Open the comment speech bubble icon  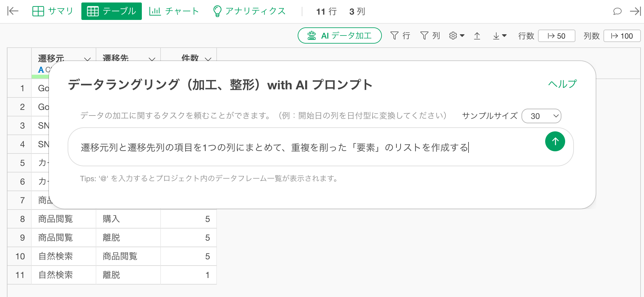[x=617, y=12]
